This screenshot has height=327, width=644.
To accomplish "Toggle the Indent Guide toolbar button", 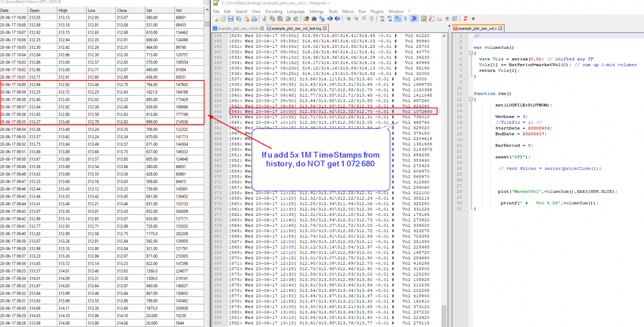I will click(x=414, y=19).
